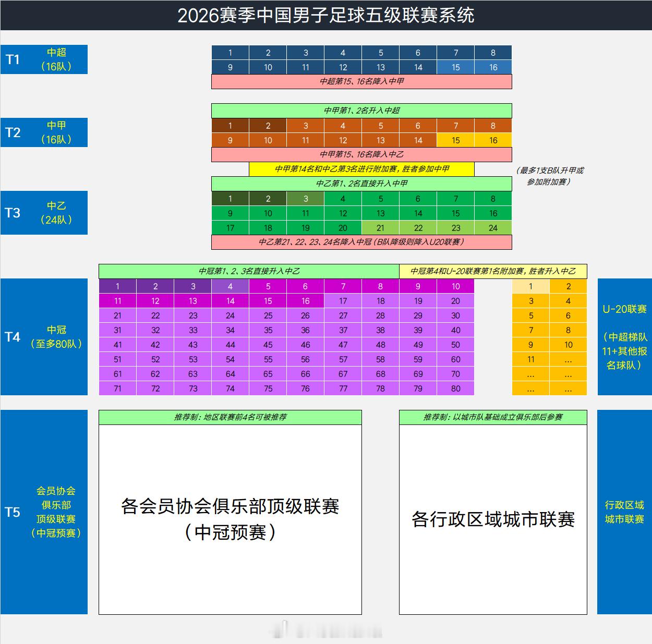652x644 pixels.
Task: Open the 推荐制：以城市队基础成立俱乐部后参赛 header
Action: point(492,417)
